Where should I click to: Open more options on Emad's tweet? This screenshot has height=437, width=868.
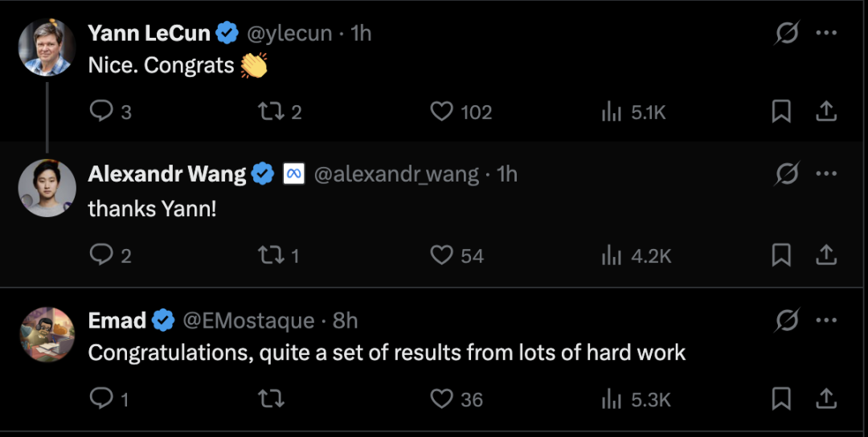click(x=826, y=321)
